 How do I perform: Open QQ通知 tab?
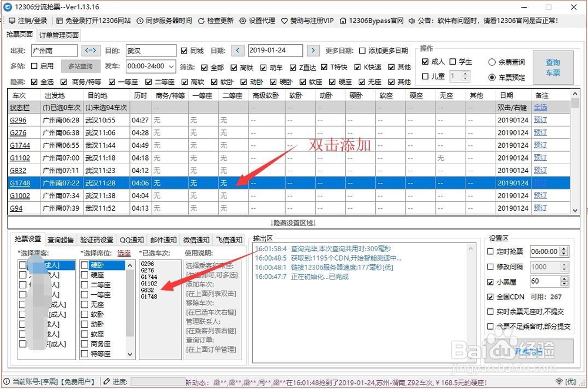(132, 240)
